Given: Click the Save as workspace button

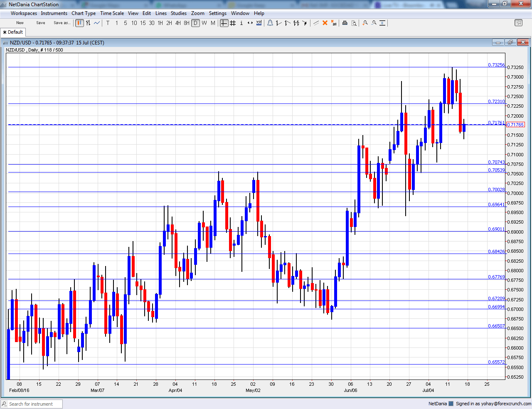Looking at the screenshot, I should pyautogui.click(x=62, y=23).
